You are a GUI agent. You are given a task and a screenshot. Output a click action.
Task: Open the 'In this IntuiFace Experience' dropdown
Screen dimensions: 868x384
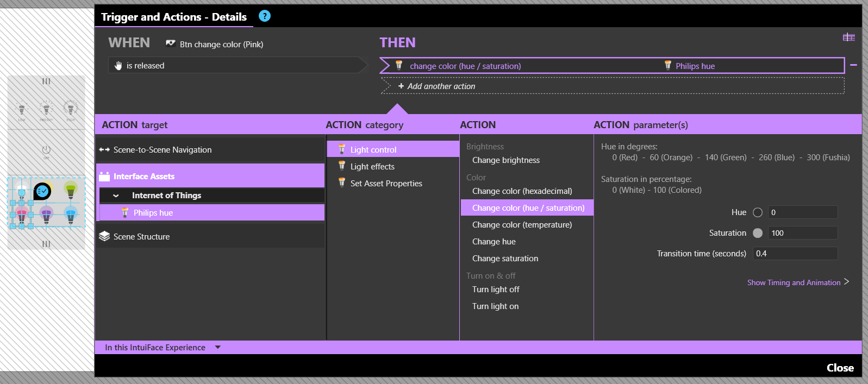tap(217, 348)
